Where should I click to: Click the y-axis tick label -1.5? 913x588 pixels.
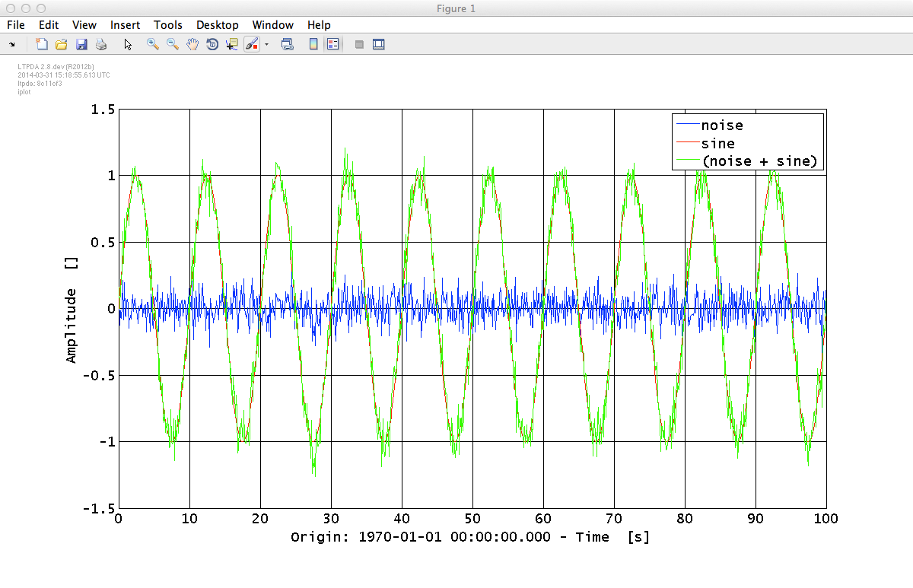97,508
